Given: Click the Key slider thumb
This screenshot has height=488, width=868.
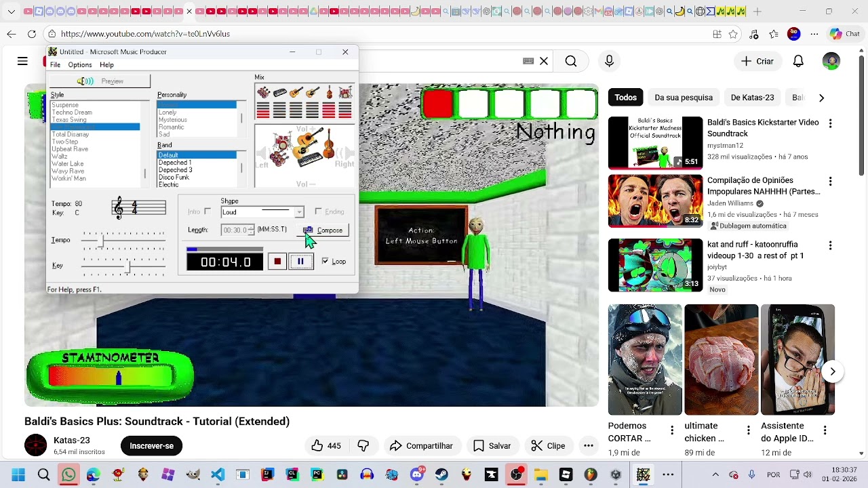Looking at the screenshot, I should tap(128, 266).
